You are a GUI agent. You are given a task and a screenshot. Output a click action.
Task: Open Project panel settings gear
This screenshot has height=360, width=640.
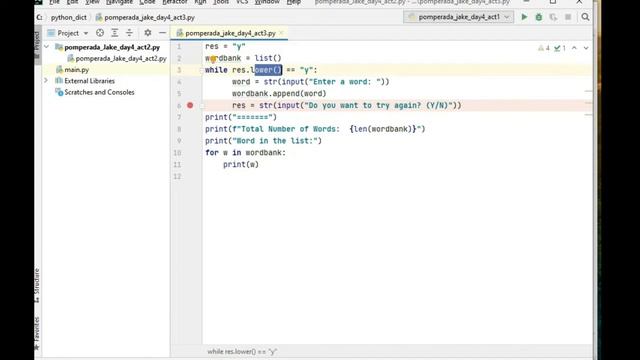click(148, 33)
